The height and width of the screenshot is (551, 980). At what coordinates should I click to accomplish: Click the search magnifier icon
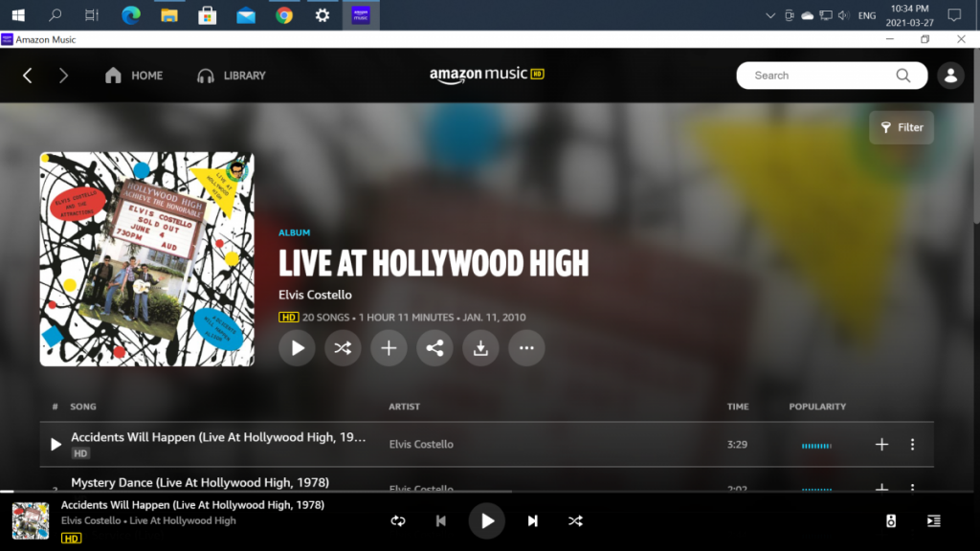[903, 76]
